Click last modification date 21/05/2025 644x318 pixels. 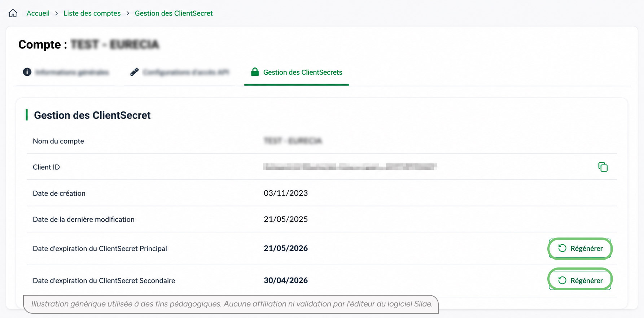(x=286, y=219)
